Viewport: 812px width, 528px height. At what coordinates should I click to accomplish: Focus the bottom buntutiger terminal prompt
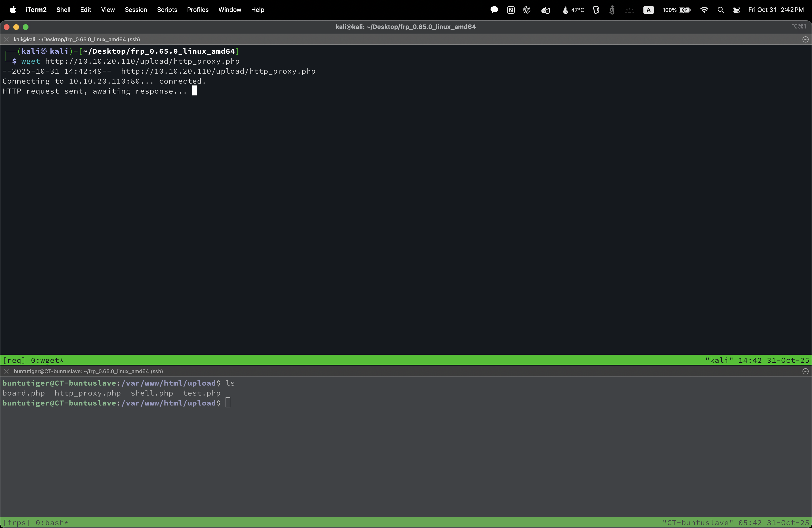click(228, 403)
